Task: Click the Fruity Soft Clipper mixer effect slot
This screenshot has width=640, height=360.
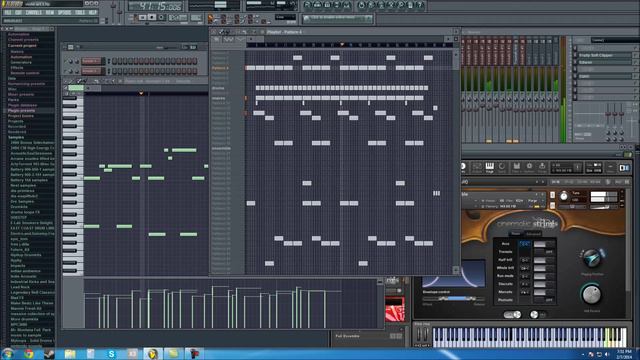Action: (604, 55)
